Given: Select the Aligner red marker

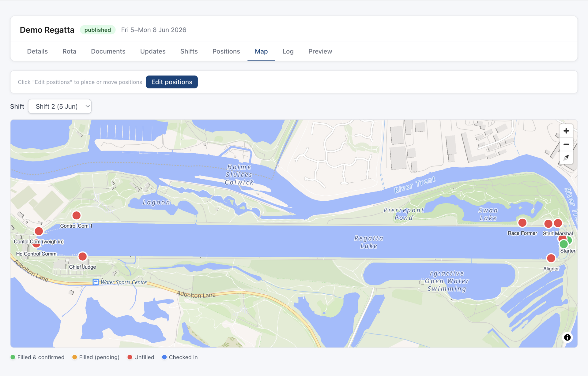Looking at the screenshot, I should tap(551, 258).
